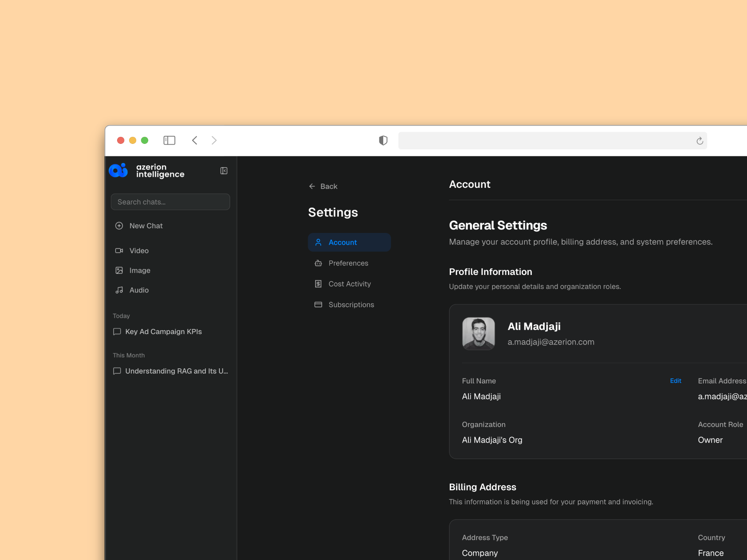Click the New Chat plus icon

point(119,226)
